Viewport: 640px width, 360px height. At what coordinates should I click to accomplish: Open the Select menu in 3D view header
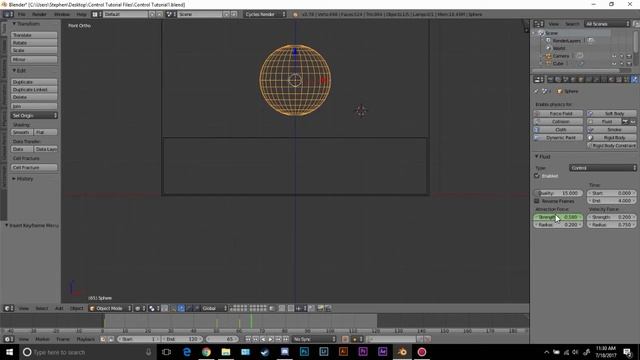tap(41, 309)
